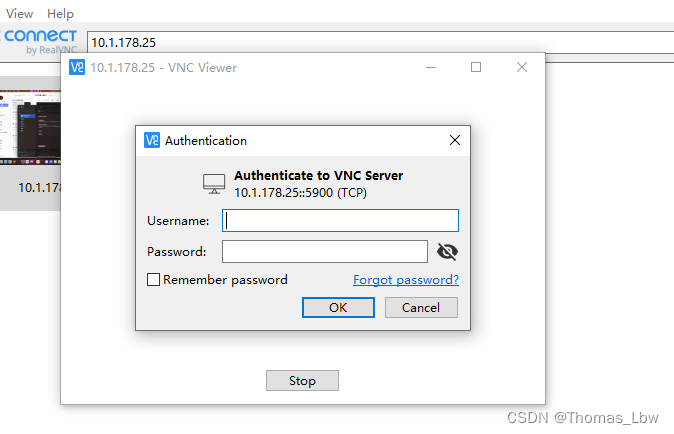Toggle password visibility eye icon

pyautogui.click(x=447, y=251)
